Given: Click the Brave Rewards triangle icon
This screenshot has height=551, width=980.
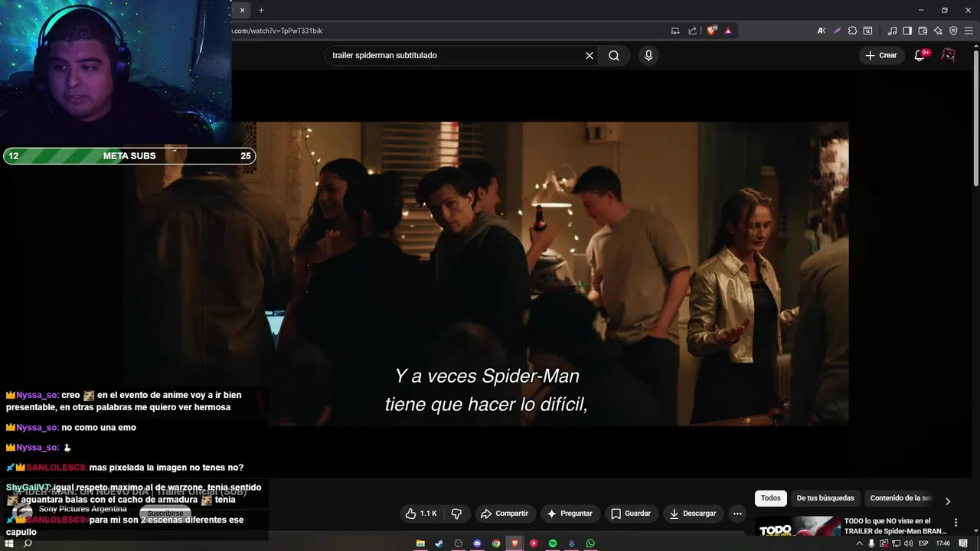Looking at the screenshot, I should pos(727,31).
